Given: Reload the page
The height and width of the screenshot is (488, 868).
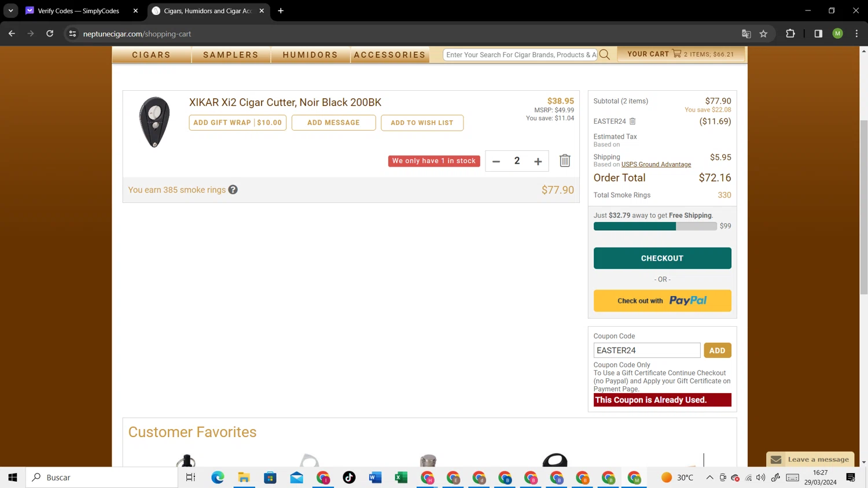Looking at the screenshot, I should [x=50, y=34].
